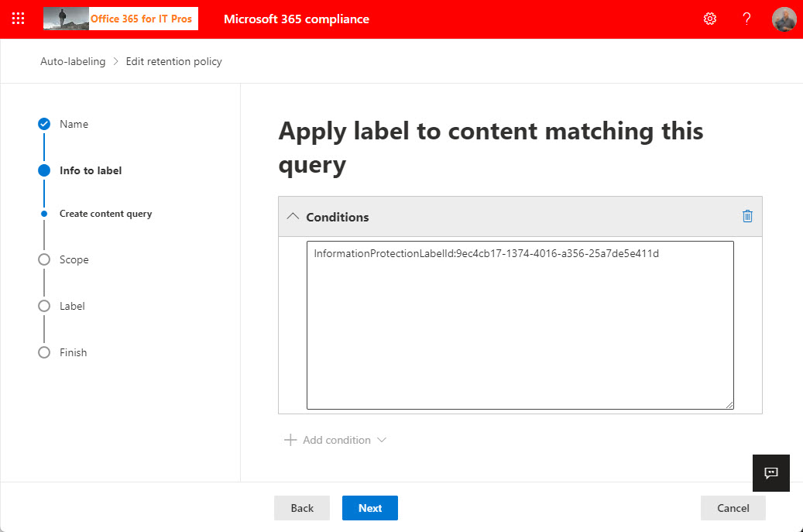Select the Label step circle
Image resolution: width=803 pixels, height=532 pixels.
tap(44, 306)
